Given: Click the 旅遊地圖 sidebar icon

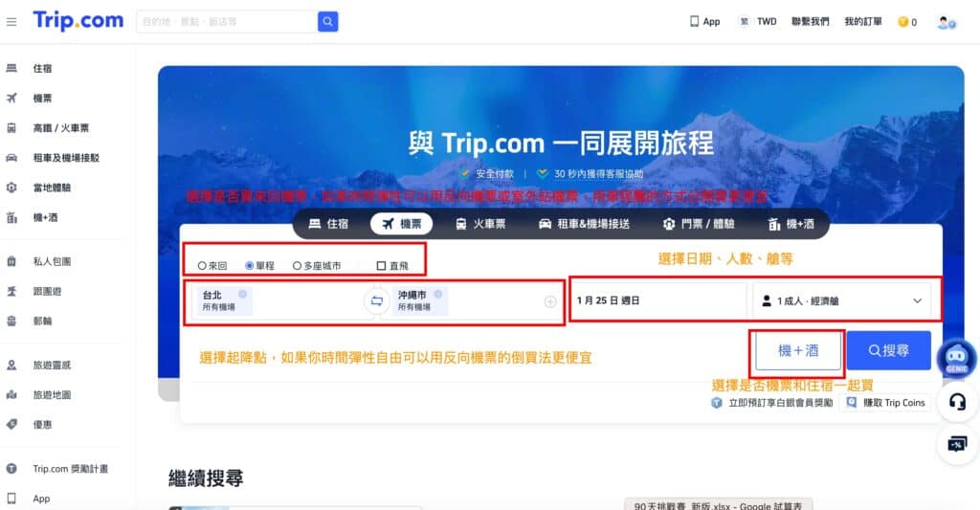Looking at the screenshot, I should (11, 394).
